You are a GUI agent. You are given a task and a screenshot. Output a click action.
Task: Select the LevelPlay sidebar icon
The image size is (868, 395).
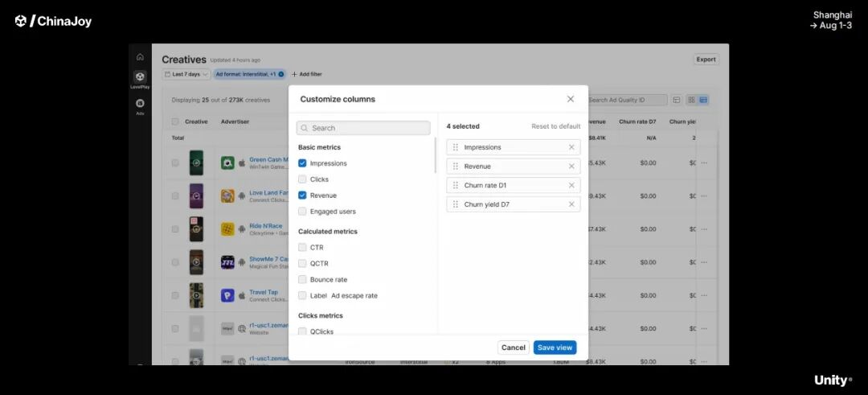pos(140,77)
